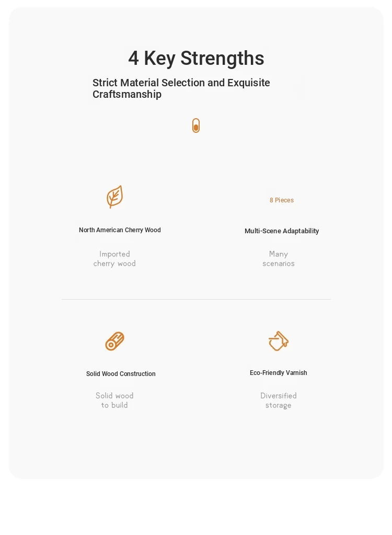Click "Solid Wood Construction" title

(x=121, y=373)
